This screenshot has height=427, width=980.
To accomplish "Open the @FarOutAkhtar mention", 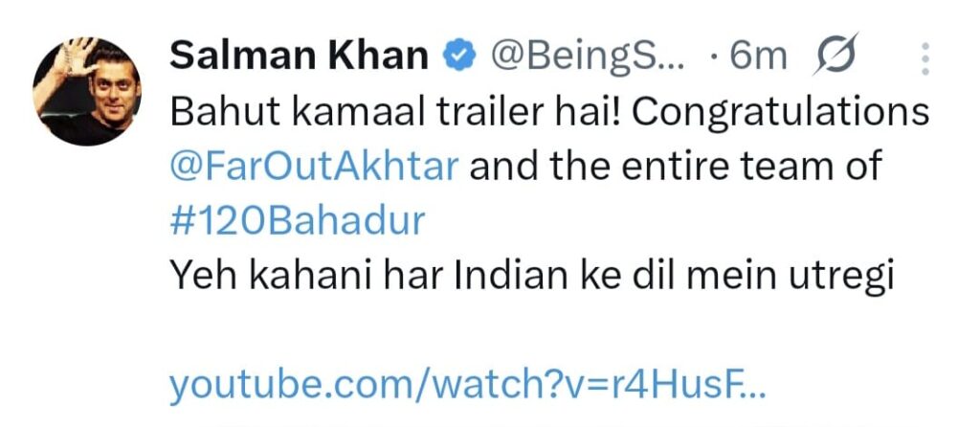I will click(x=315, y=167).
